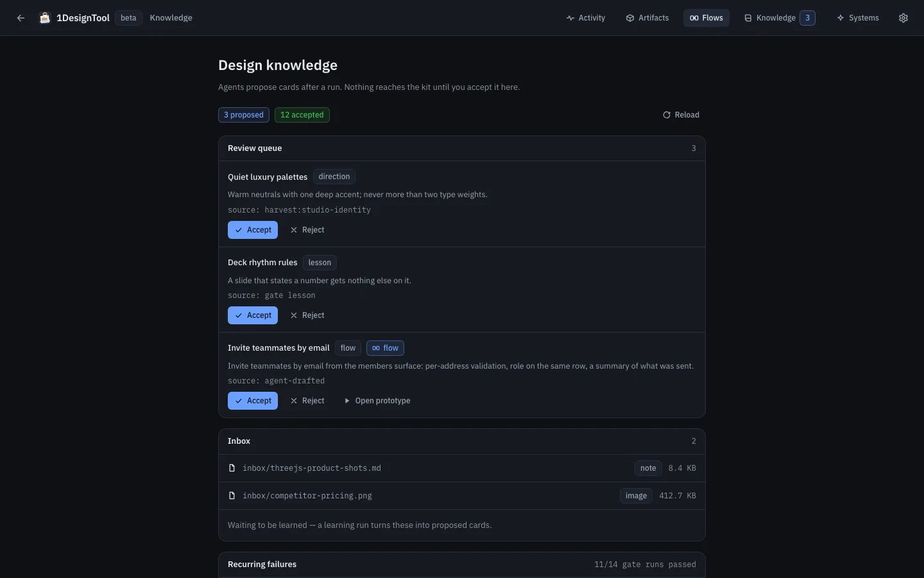Viewport: 924px width, 578px height.
Task: Click the note badge in the Inbox
Action: tap(648, 468)
